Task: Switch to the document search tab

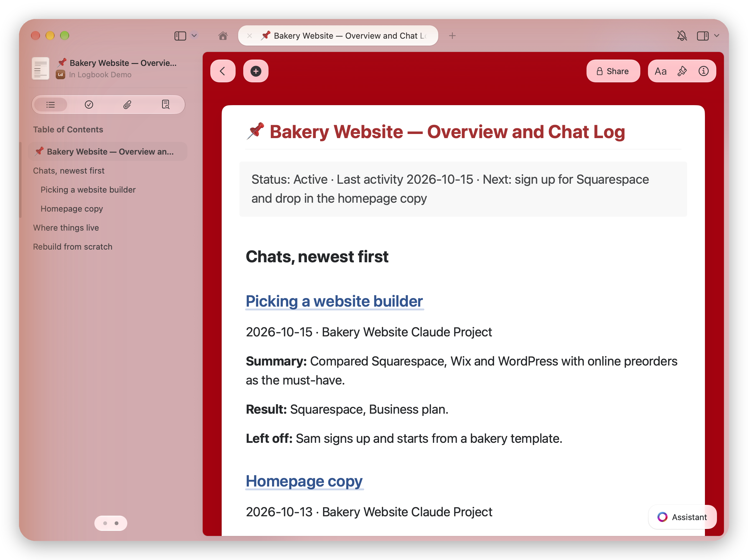Action: [165, 105]
